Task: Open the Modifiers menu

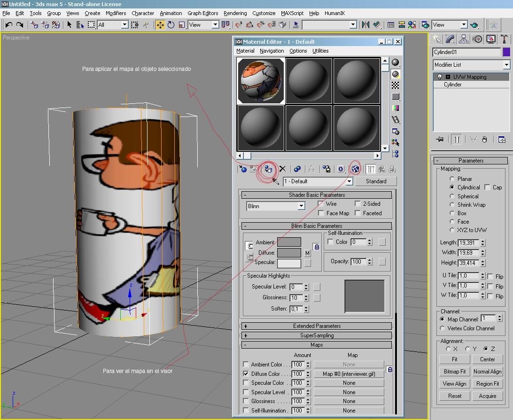Action: 116,13
